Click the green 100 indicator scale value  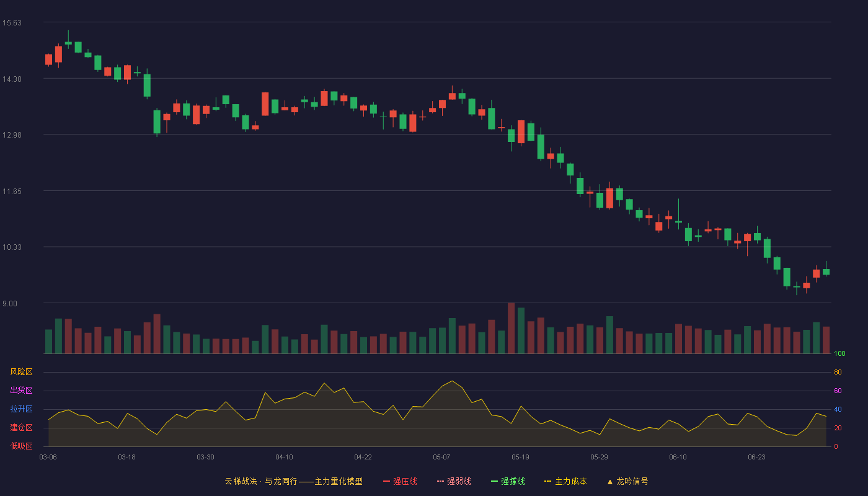tap(839, 354)
